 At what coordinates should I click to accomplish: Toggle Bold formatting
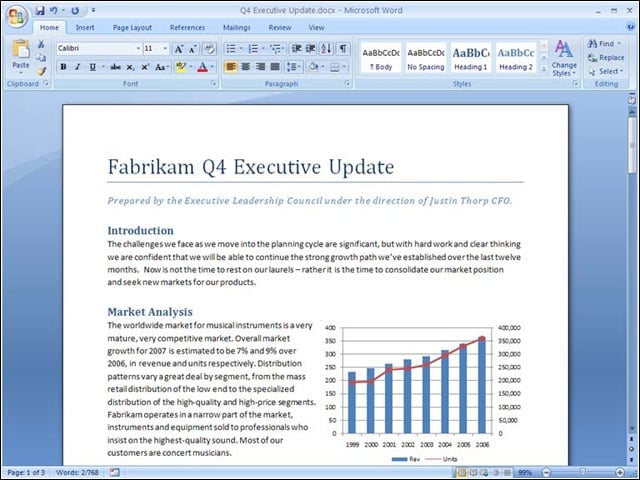[x=63, y=67]
